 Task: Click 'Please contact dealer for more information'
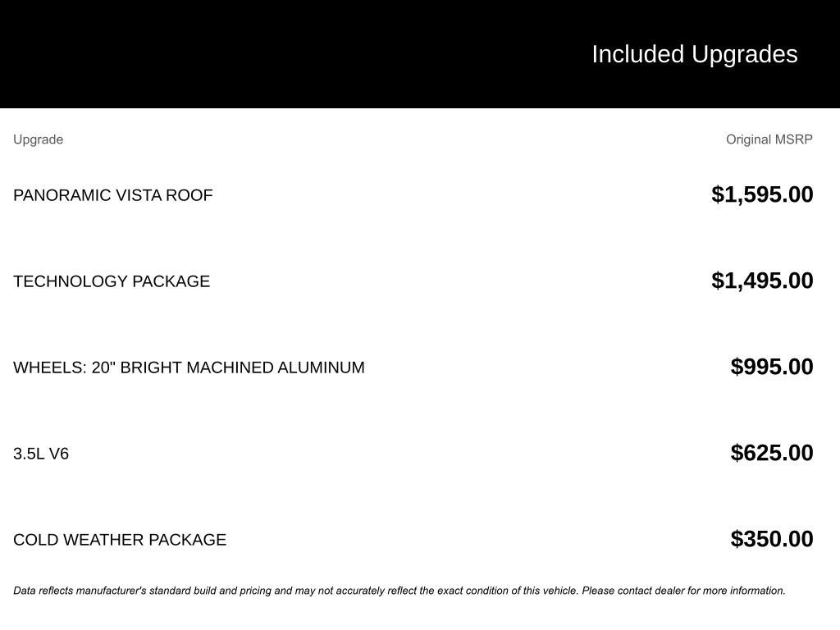pyautogui.click(x=683, y=591)
